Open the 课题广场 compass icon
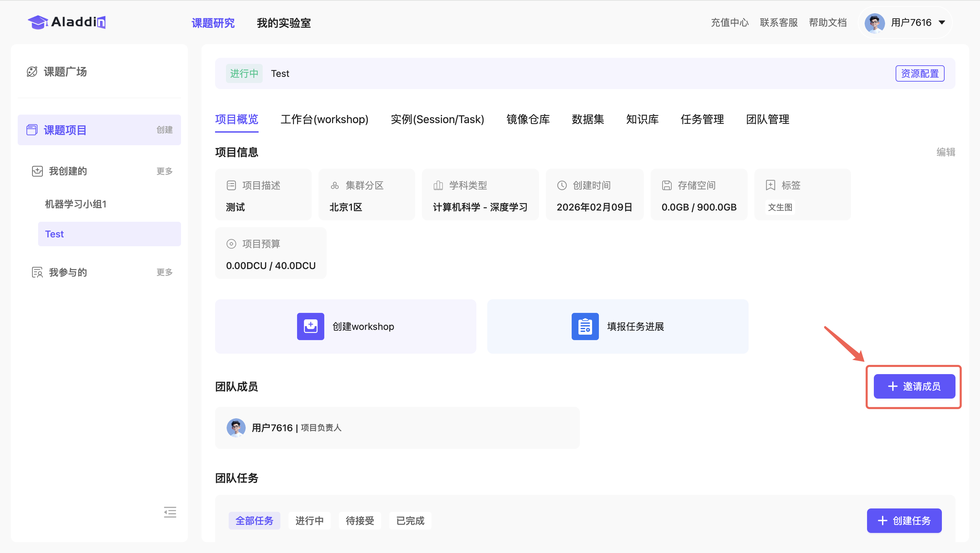Viewport: 980px width, 553px height. coord(33,71)
